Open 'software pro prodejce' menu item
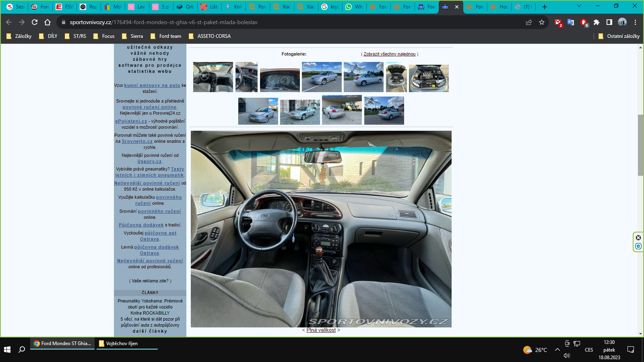The image size is (644, 362). point(150,65)
